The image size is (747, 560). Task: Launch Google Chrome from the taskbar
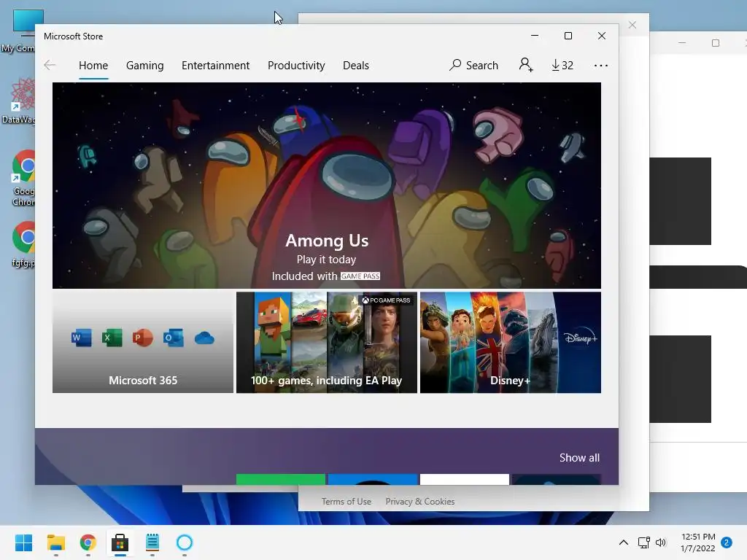tap(88, 542)
